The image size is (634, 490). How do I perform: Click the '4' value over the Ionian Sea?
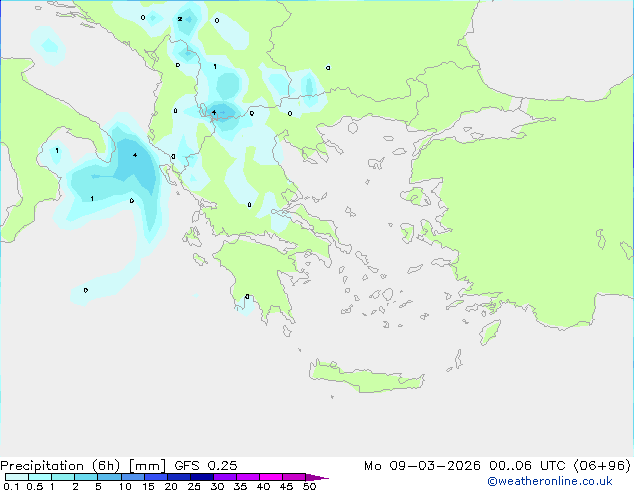click(x=135, y=155)
